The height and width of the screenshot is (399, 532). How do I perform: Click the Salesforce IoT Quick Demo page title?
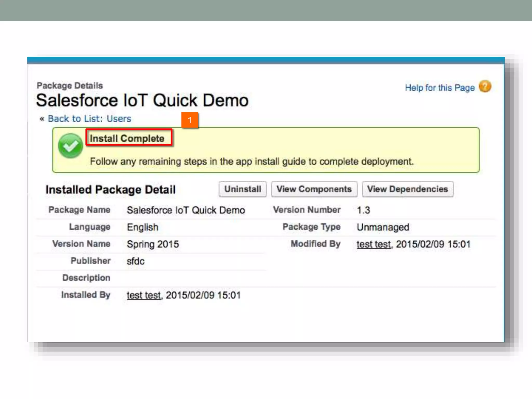142,101
